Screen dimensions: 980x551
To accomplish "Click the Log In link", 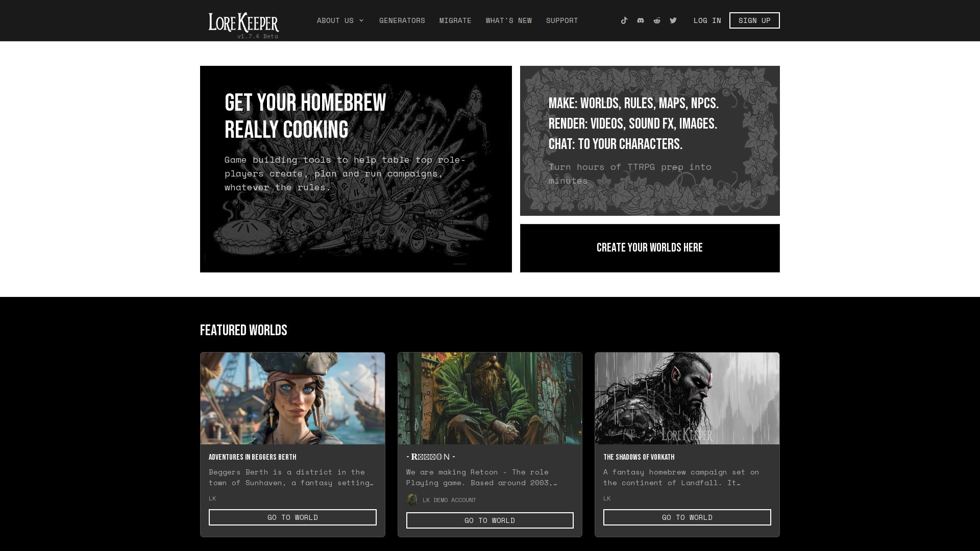I will (x=707, y=20).
